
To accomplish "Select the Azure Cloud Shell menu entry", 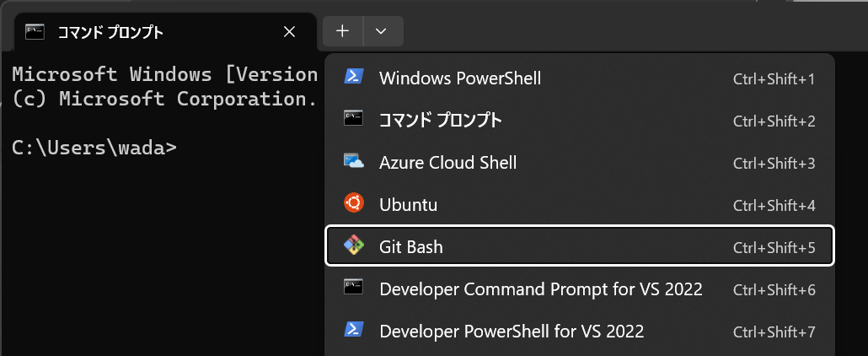I will click(x=447, y=162).
